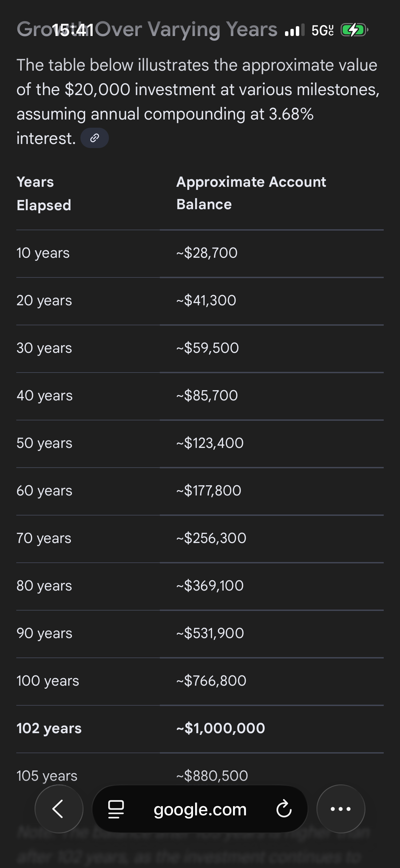Tap the ~$123,400 balance for 50 years
Screen dimensions: 400x868
(210, 443)
